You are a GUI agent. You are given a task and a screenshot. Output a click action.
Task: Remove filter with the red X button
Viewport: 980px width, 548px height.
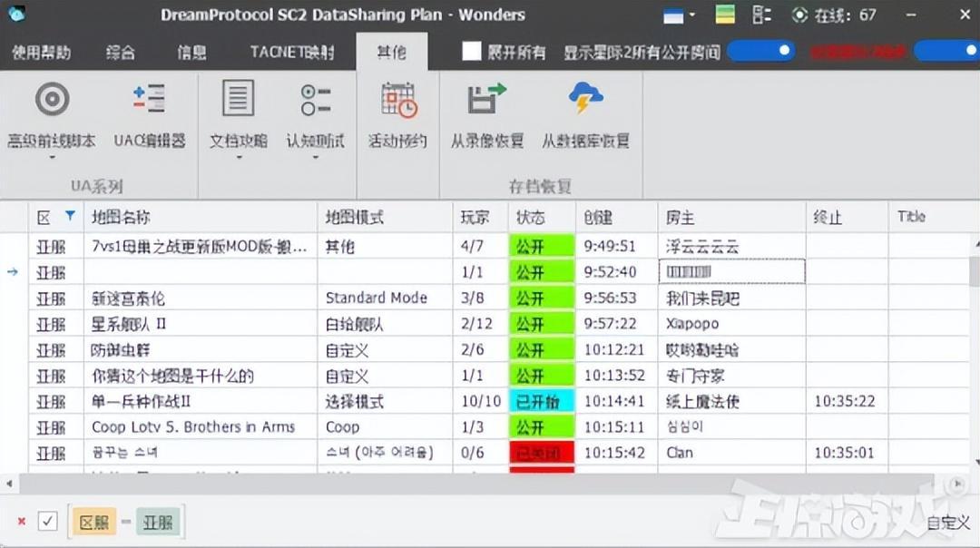tap(22, 522)
